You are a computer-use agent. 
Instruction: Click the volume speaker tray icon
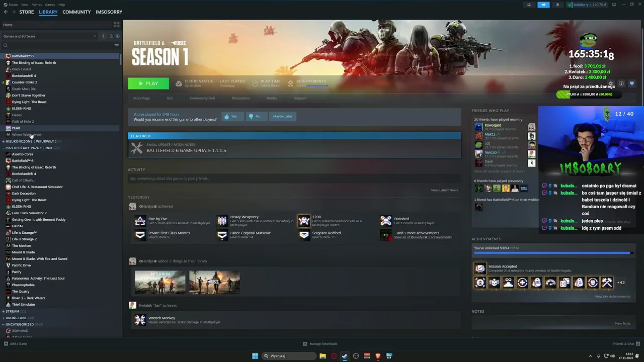612,356
